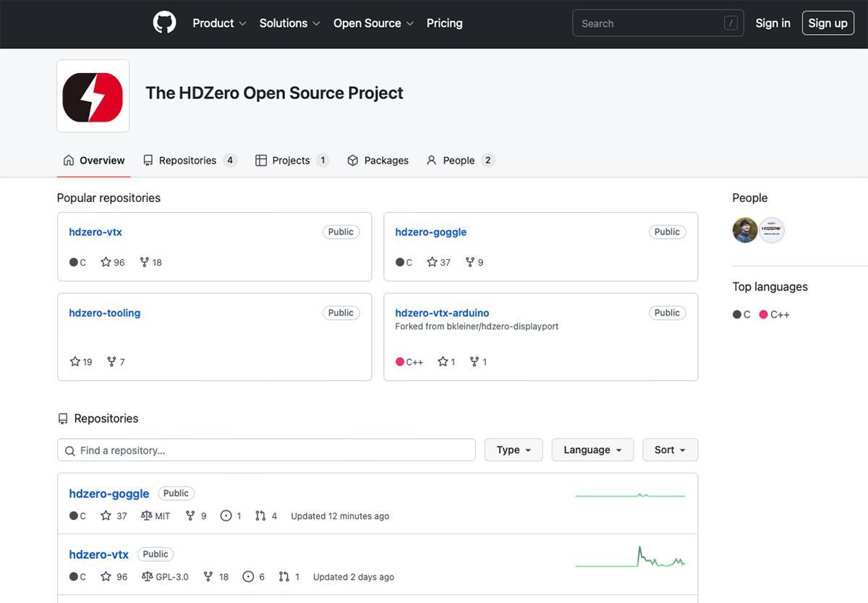This screenshot has width=868, height=603.
Task: Open the Packages tab
Action: pyautogui.click(x=378, y=161)
